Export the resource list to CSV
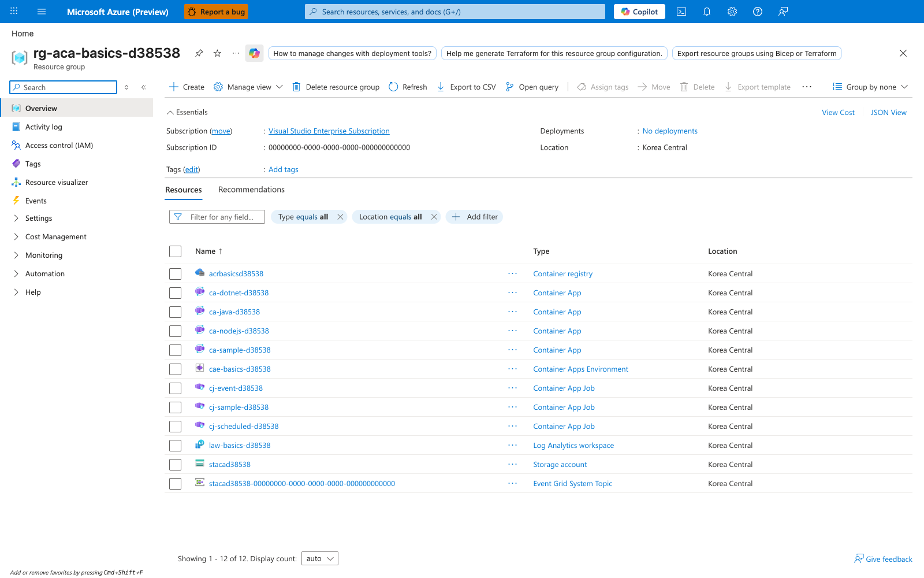This screenshot has width=924, height=578. 466,87
